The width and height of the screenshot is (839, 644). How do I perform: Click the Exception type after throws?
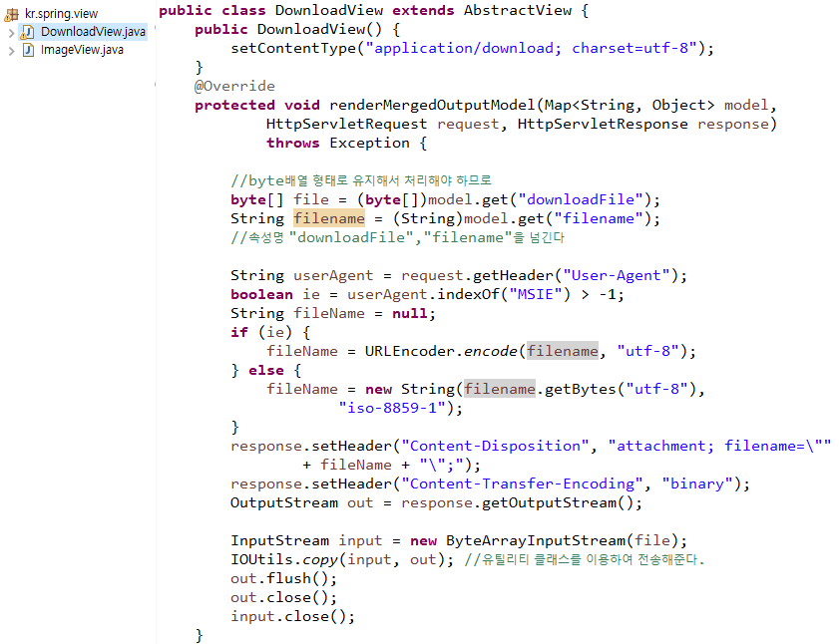pos(370,144)
